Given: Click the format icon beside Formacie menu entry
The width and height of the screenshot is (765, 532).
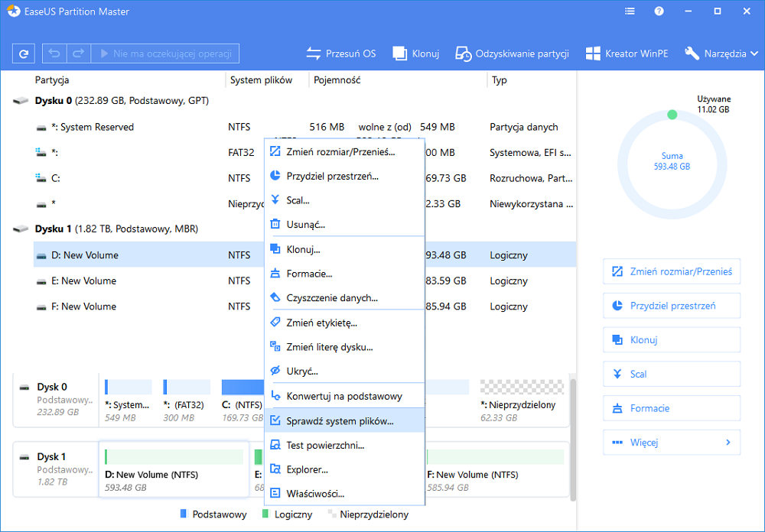Looking at the screenshot, I should pos(275,274).
